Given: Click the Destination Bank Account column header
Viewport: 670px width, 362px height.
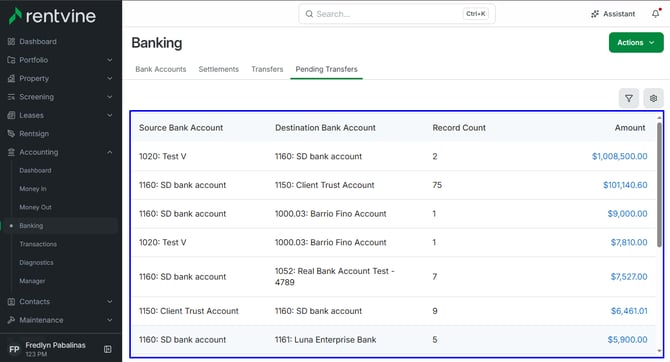Looking at the screenshot, I should tap(325, 127).
